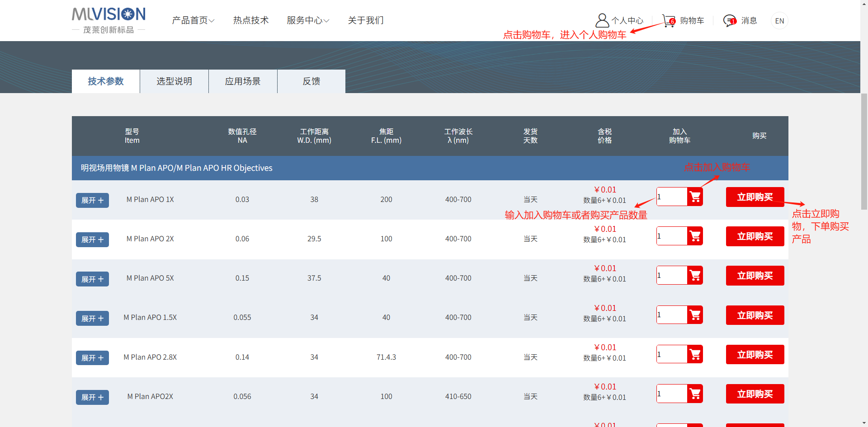Add M Plan APO 1.5X to cart
The width and height of the screenshot is (868, 427).
[695, 314]
